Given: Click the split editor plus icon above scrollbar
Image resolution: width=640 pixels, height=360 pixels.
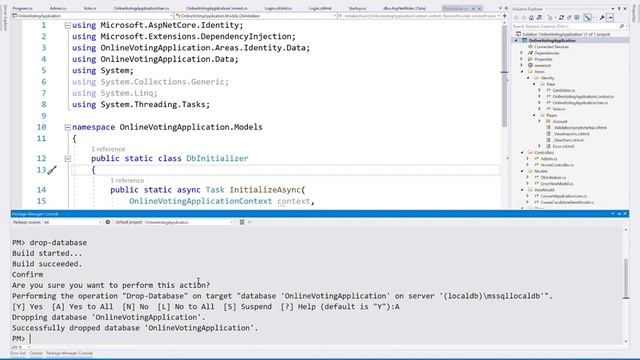Looking at the screenshot, I should (x=504, y=16).
